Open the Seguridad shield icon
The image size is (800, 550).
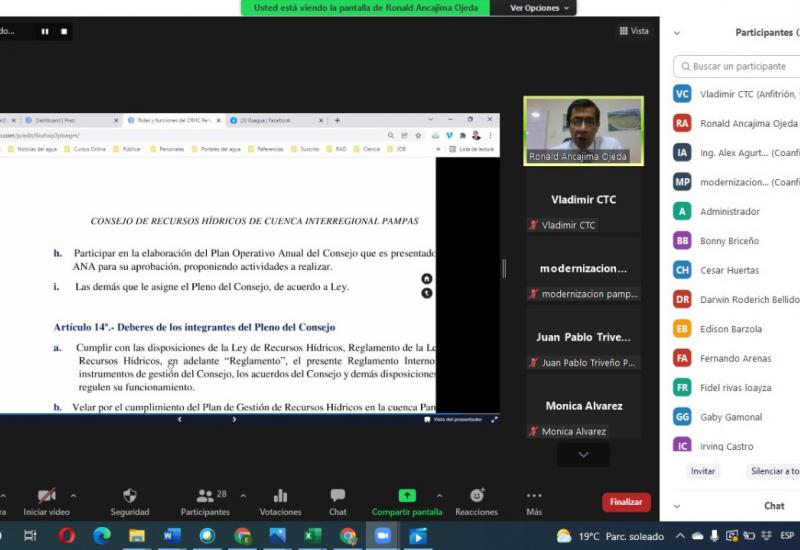[129, 496]
